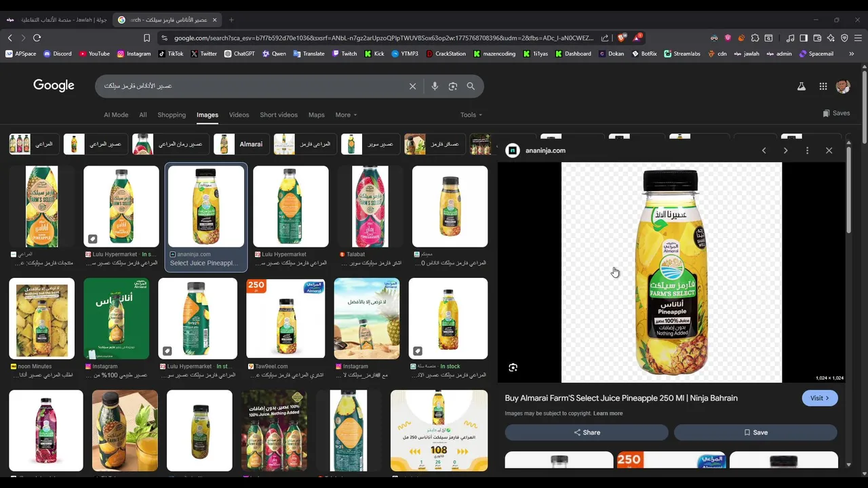Switch to the Videos tab
Screen dimensions: 868x488
239,115
